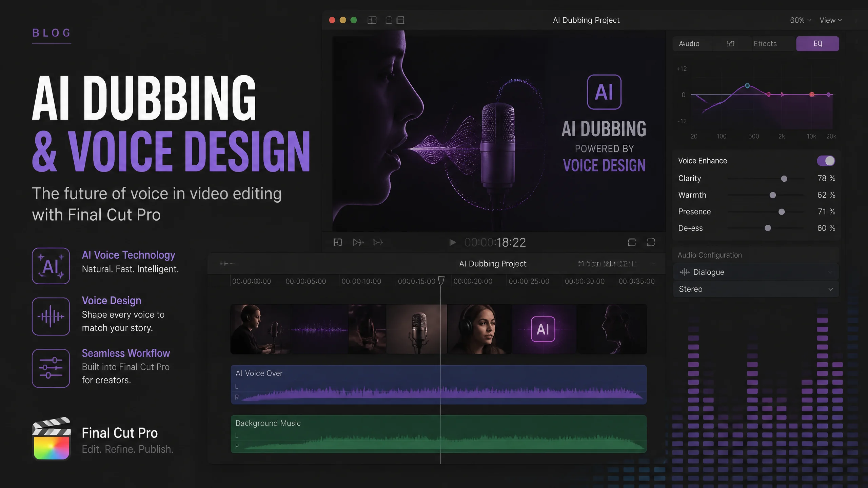This screenshot has width=868, height=488.
Task: Click the Play button in viewer
Action: pyautogui.click(x=452, y=242)
